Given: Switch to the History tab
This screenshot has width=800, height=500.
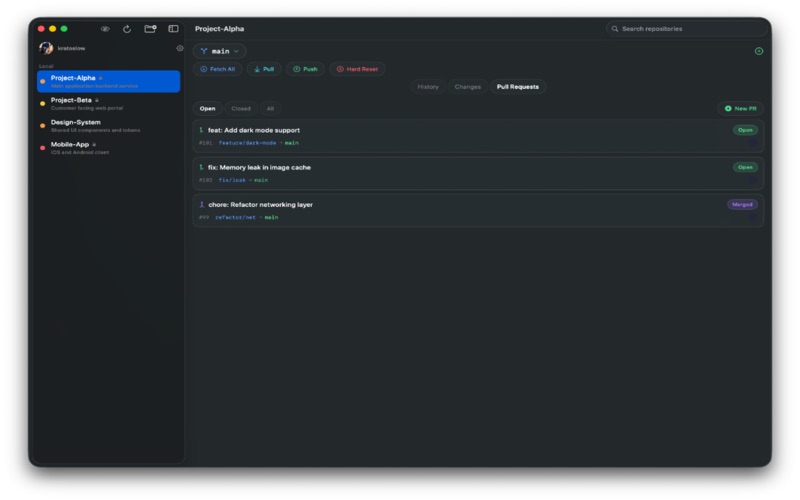Looking at the screenshot, I should pos(428,87).
